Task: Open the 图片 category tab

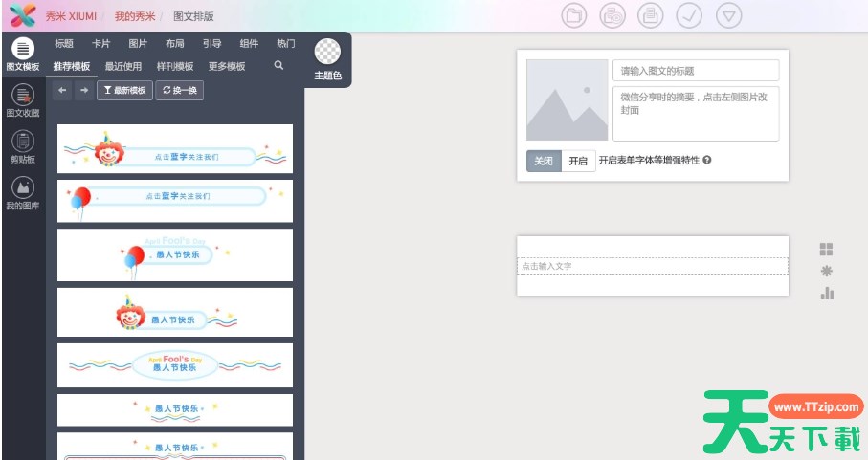Action: coord(138,43)
